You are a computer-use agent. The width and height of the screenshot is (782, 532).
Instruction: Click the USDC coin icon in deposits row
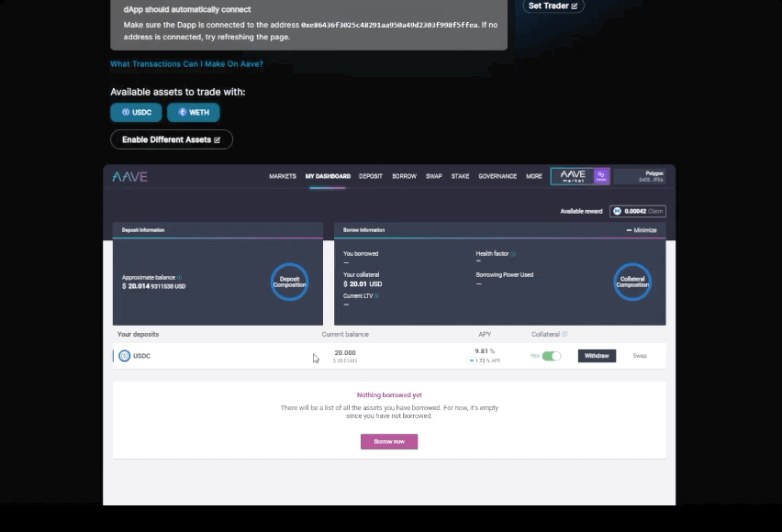click(124, 356)
